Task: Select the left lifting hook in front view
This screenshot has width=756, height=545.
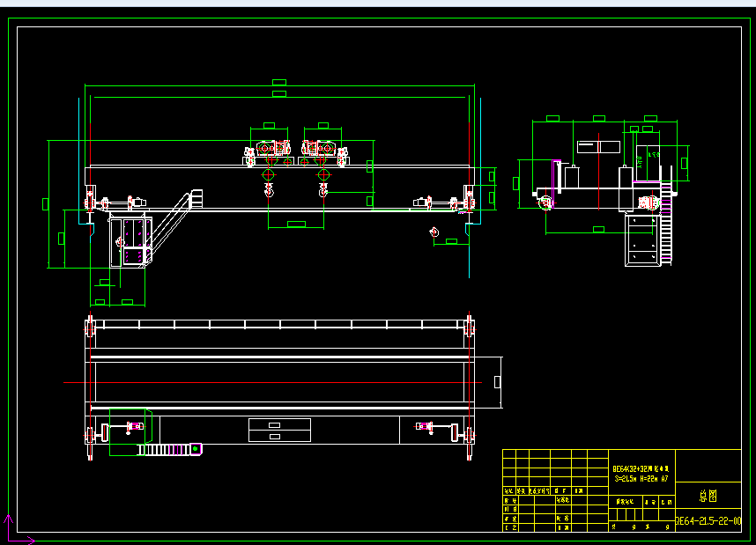Action: (x=269, y=190)
